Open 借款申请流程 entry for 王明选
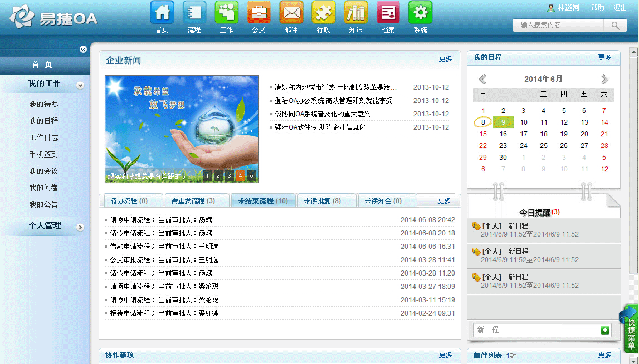 [164, 247]
